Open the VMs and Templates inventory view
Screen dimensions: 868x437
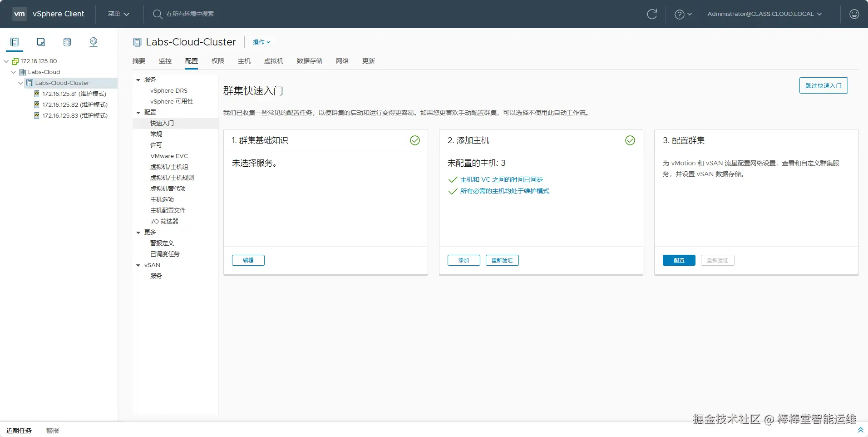point(41,42)
